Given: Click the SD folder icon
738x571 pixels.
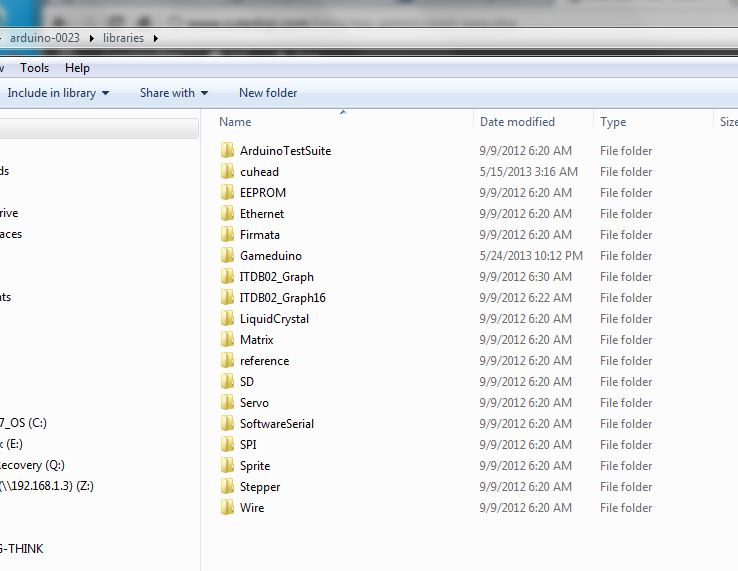Looking at the screenshot, I should pyautogui.click(x=227, y=381).
